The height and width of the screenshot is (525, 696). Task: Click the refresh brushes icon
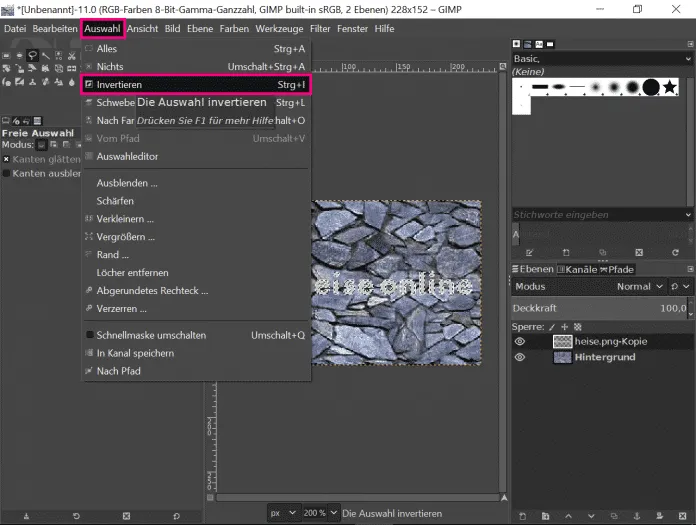674,252
